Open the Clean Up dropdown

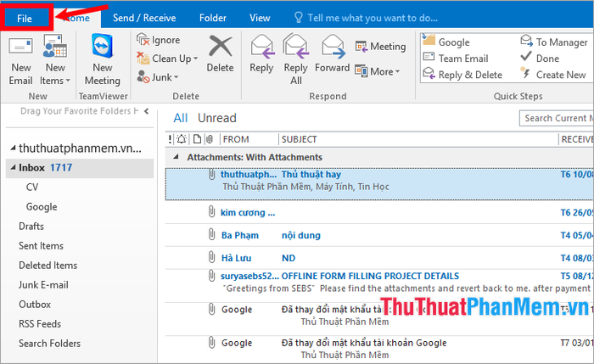coord(167,59)
